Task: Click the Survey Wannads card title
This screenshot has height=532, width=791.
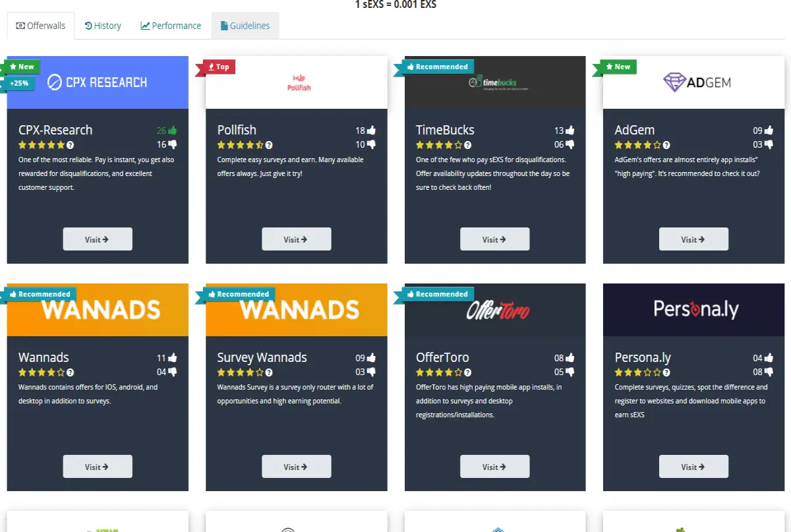Action: point(262,357)
